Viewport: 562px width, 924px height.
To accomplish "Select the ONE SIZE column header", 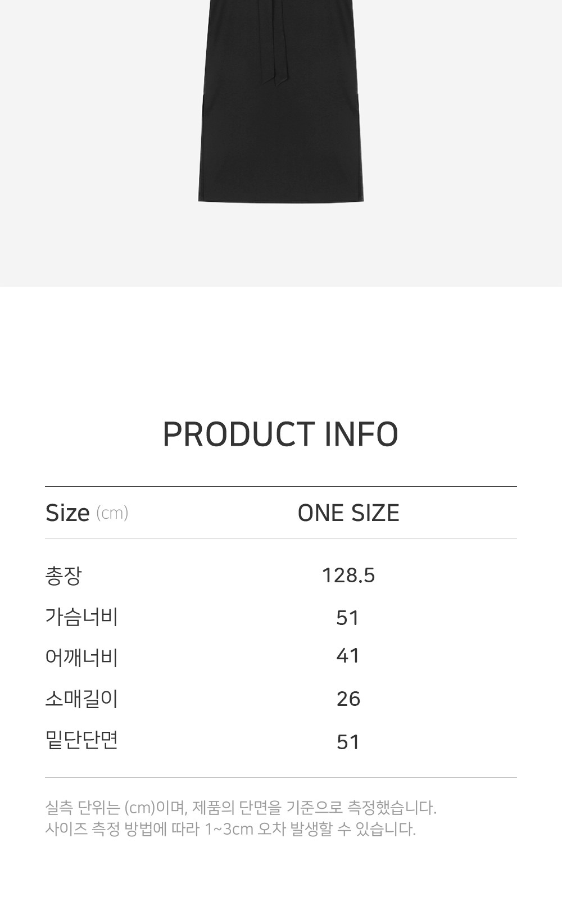I will coord(348,513).
